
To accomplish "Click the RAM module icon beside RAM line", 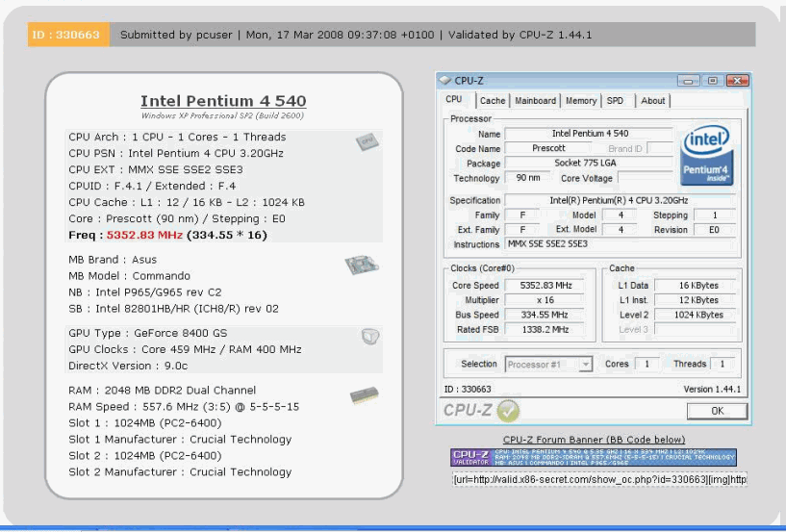I will coord(365,395).
